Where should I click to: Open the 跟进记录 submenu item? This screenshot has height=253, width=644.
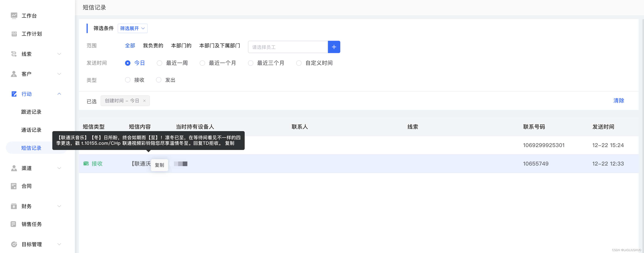pos(31,112)
